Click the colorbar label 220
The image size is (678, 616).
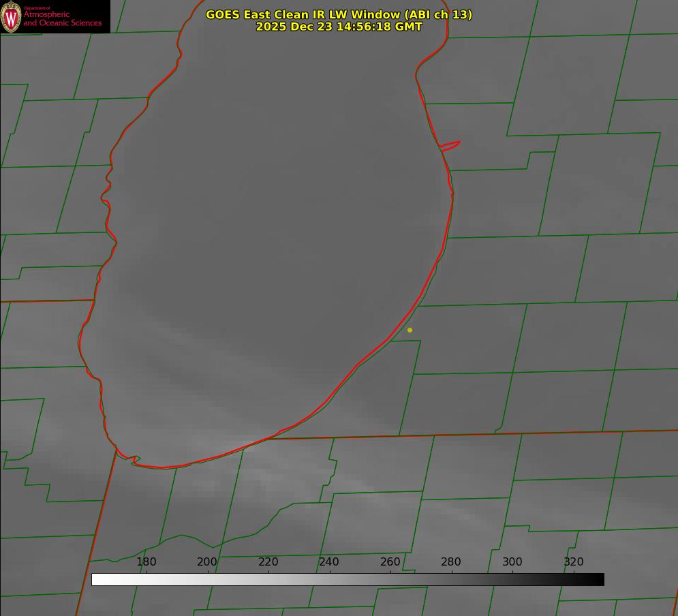click(x=268, y=561)
